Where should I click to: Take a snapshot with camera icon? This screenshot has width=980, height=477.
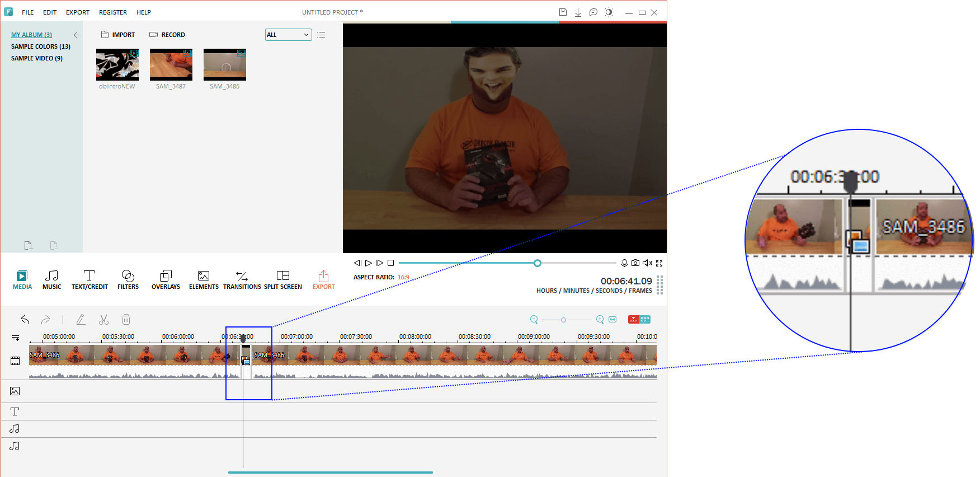click(x=635, y=263)
